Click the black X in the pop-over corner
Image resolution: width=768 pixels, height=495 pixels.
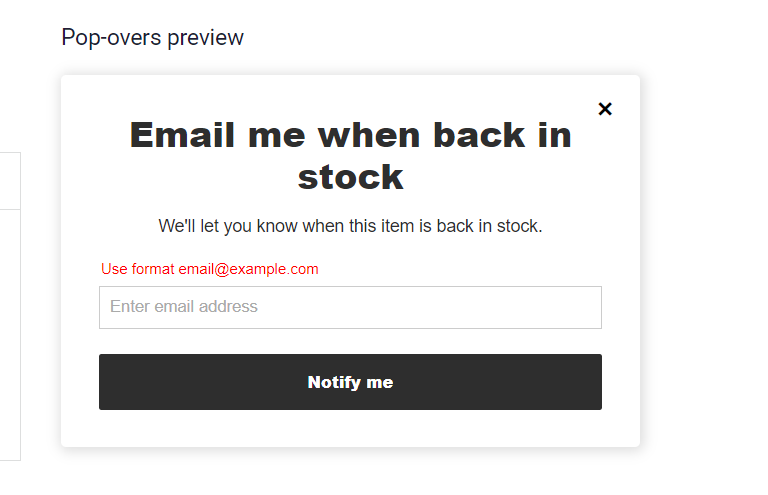click(604, 109)
